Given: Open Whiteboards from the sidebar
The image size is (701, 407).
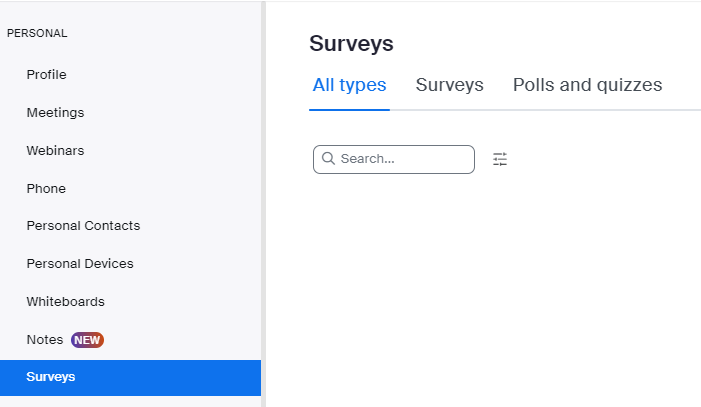Looking at the screenshot, I should tap(65, 302).
